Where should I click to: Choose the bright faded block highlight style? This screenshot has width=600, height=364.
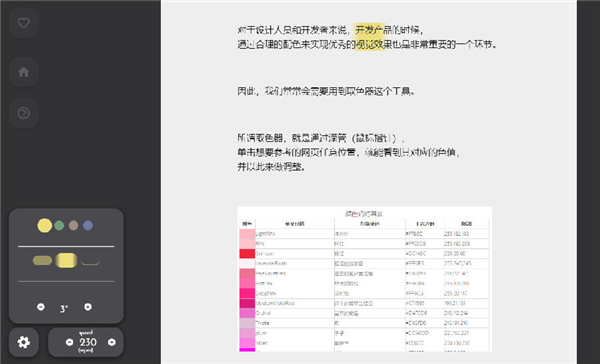[66, 260]
